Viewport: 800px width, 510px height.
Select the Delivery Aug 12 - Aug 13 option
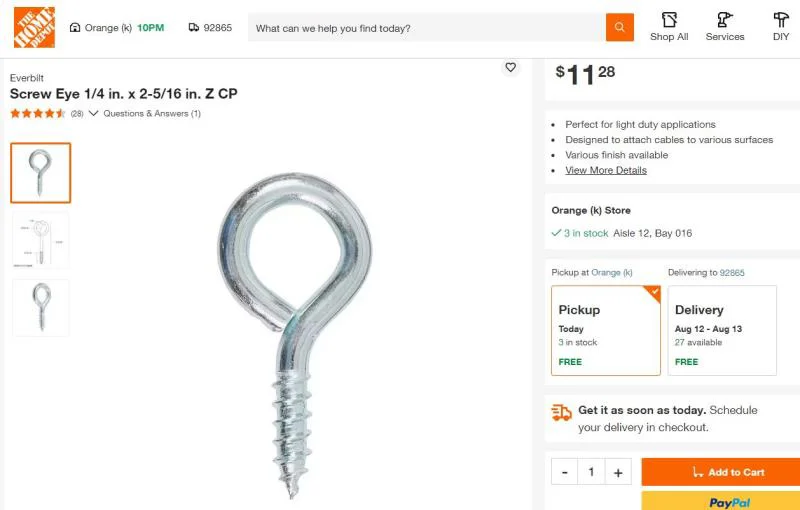[x=722, y=330]
